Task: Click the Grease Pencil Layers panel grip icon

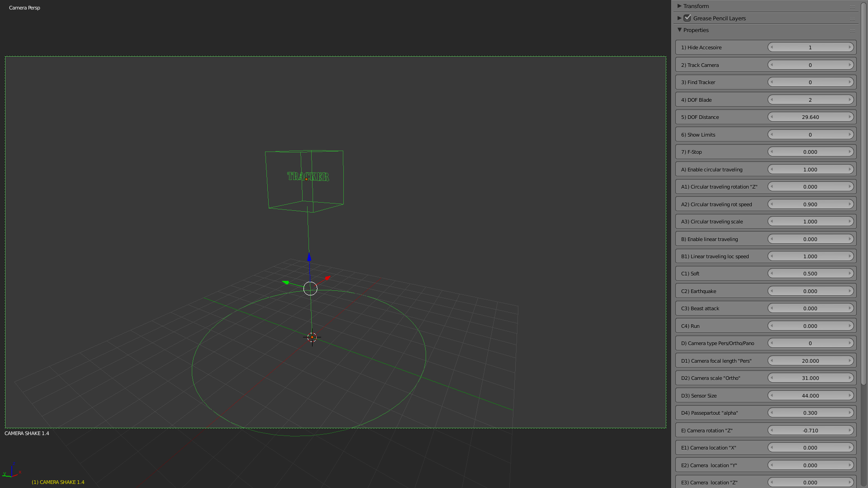Action: pos(852,18)
